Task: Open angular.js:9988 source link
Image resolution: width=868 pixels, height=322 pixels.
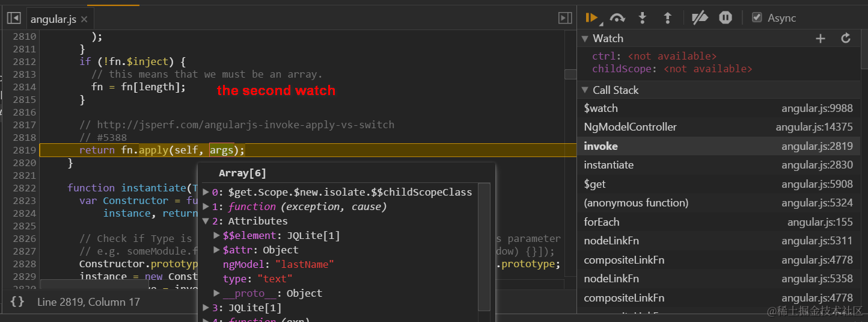Action: [817, 108]
